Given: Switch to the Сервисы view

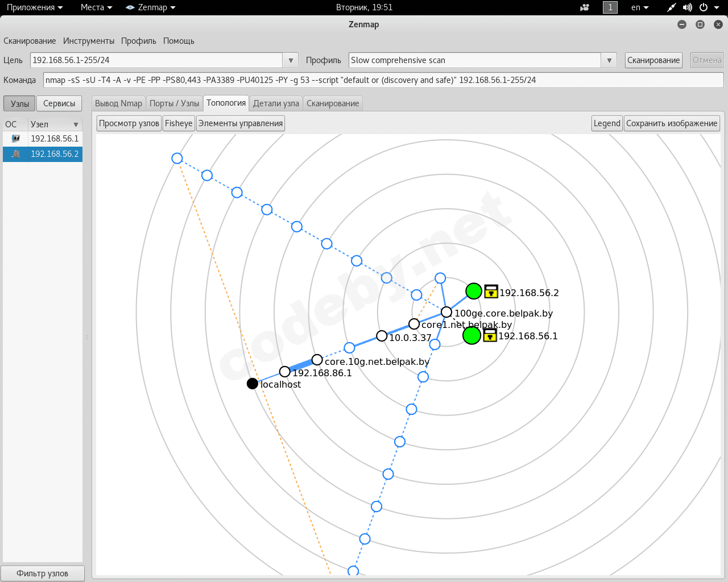Looking at the screenshot, I should pyautogui.click(x=59, y=103).
